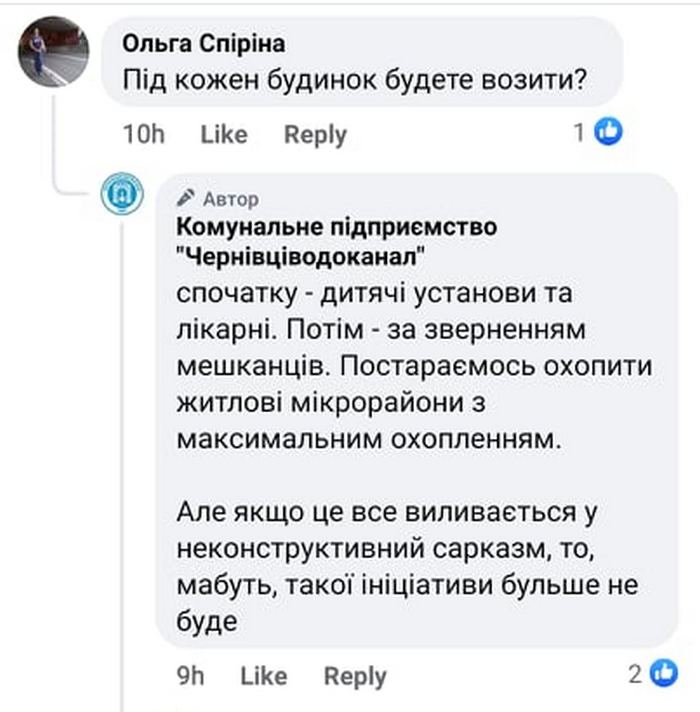This screenshot has width=700, height=712.
Task: Click the 10h timestamp on Ольга's comment
Action: (142, 134)
